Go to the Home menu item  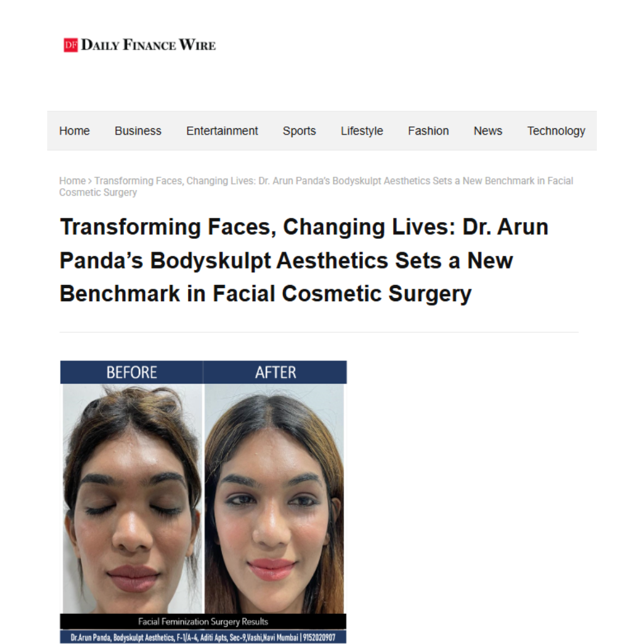pos(74,131)
